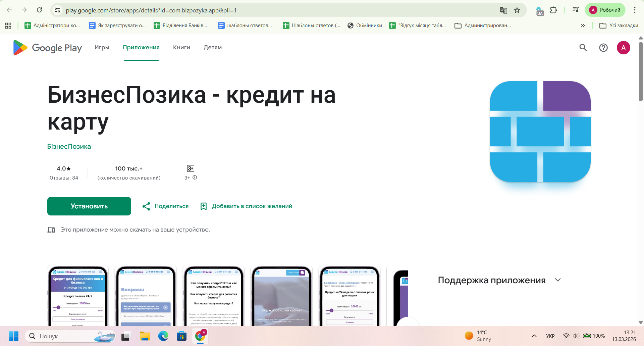
Task: Click the translate page icon
Action: point(503,10)
